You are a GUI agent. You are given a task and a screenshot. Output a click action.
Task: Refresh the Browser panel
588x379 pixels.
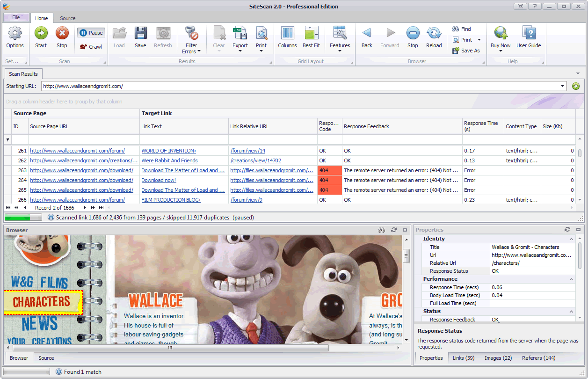point(394,230)
